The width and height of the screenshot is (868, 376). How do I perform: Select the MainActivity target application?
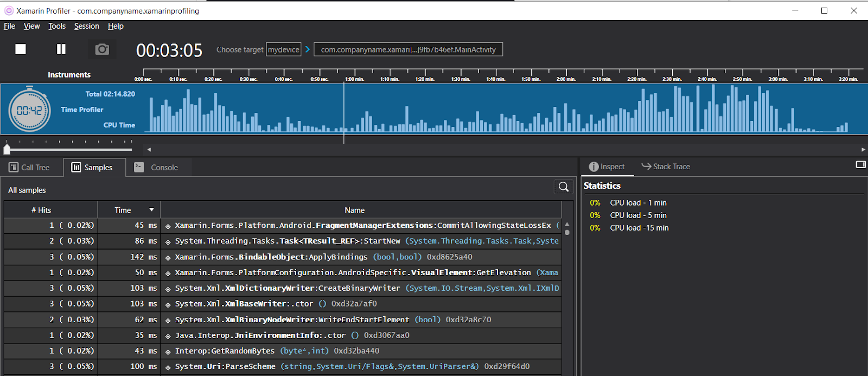pyautogui.click(x=408, y=49)
